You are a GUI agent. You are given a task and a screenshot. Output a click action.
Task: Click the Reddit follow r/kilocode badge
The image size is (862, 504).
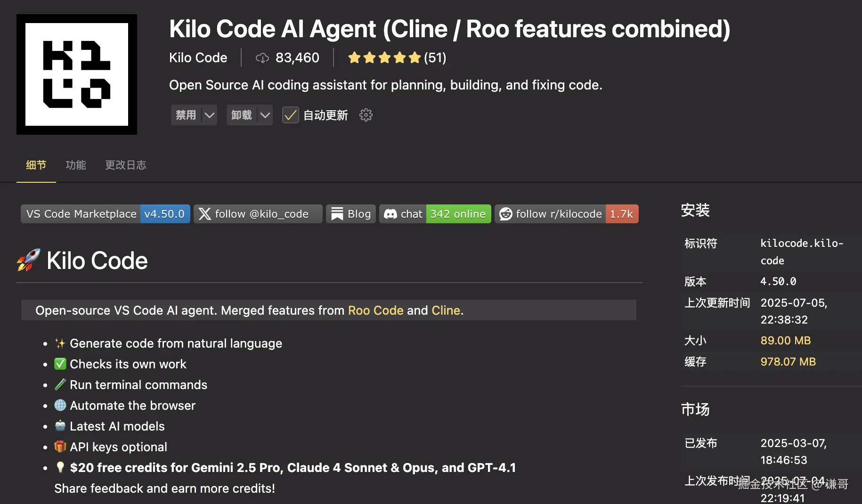[x=566, y=214]
